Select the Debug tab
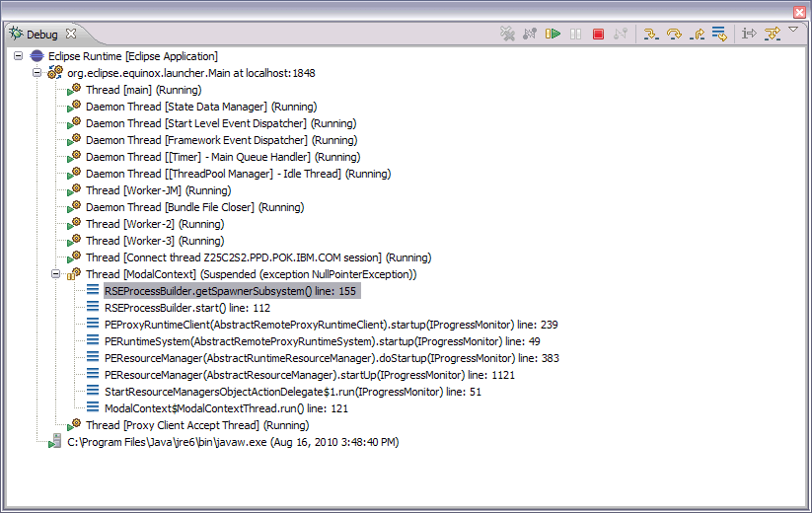The image size is (812, 513). (42, 35)
